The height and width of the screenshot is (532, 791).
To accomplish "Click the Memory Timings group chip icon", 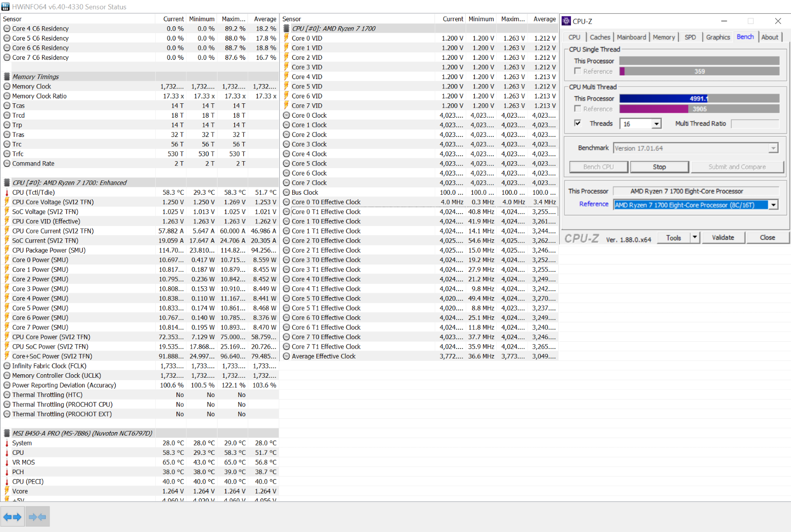I will 7,77.
